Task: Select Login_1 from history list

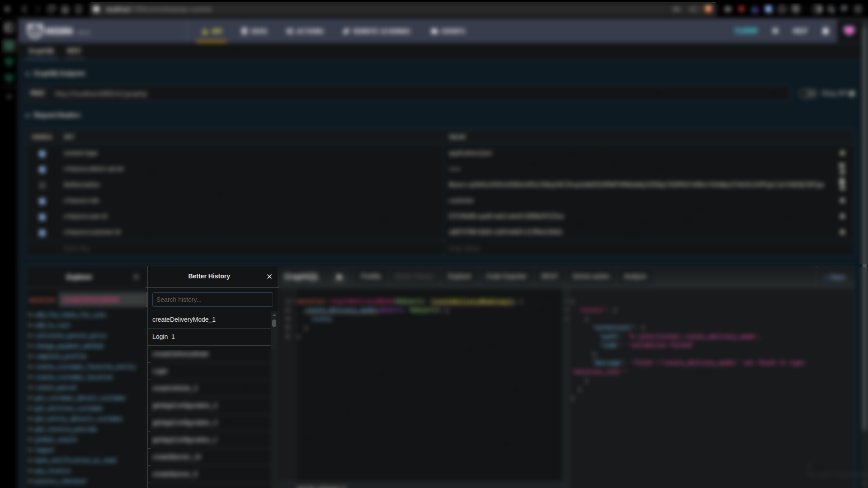Action: [x=164, y=337]
